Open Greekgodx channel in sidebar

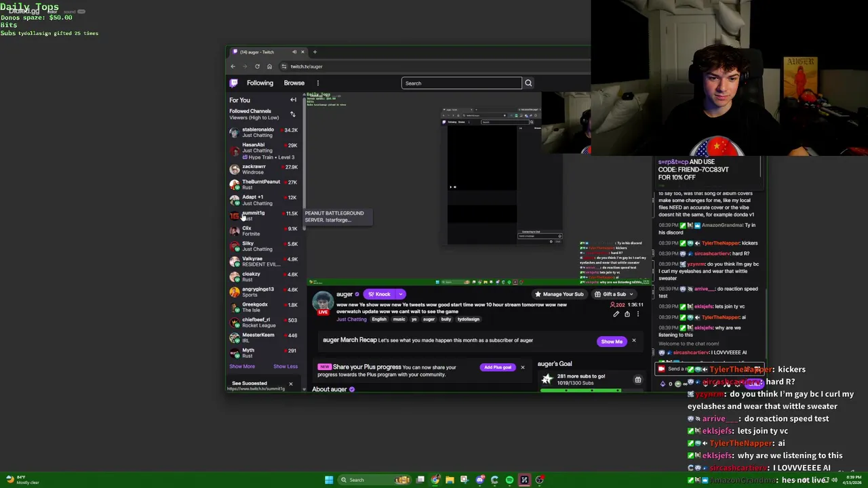(264, 307)
